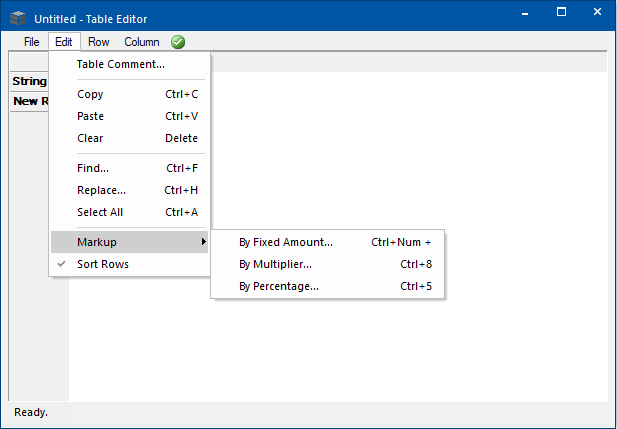Open the Column menu
617x429 pixels.
click(142, 42)
